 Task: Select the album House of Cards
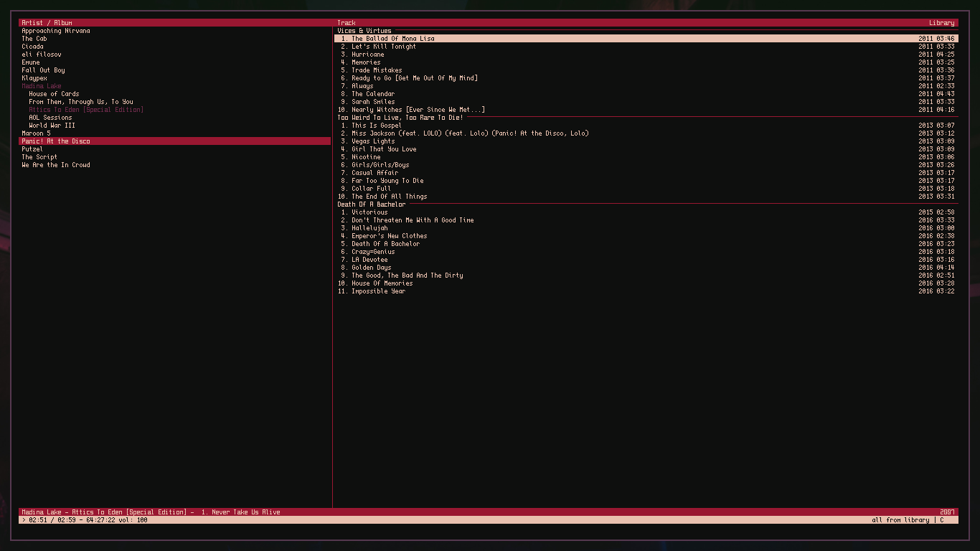coord(52,93)
